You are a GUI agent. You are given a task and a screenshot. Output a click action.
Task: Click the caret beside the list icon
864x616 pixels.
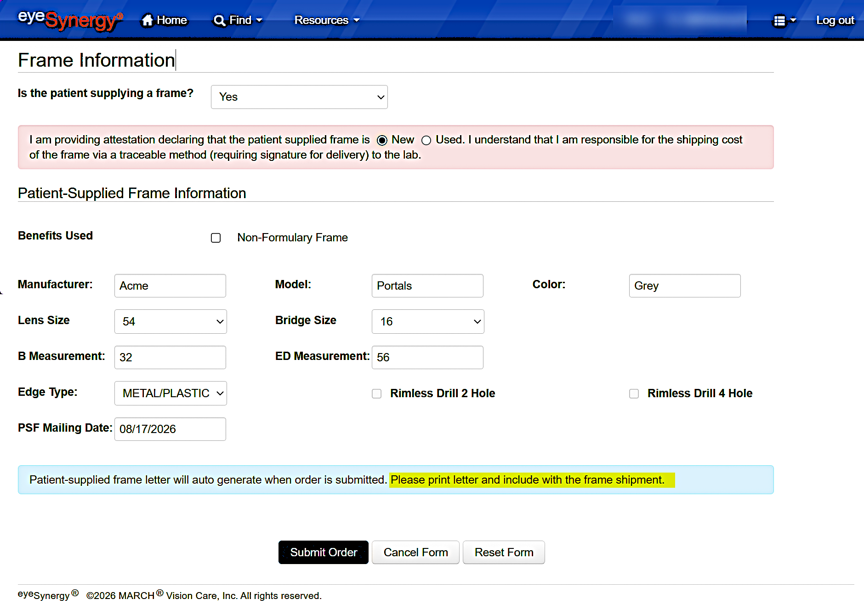pyautogui.click(x=793, y=20)
